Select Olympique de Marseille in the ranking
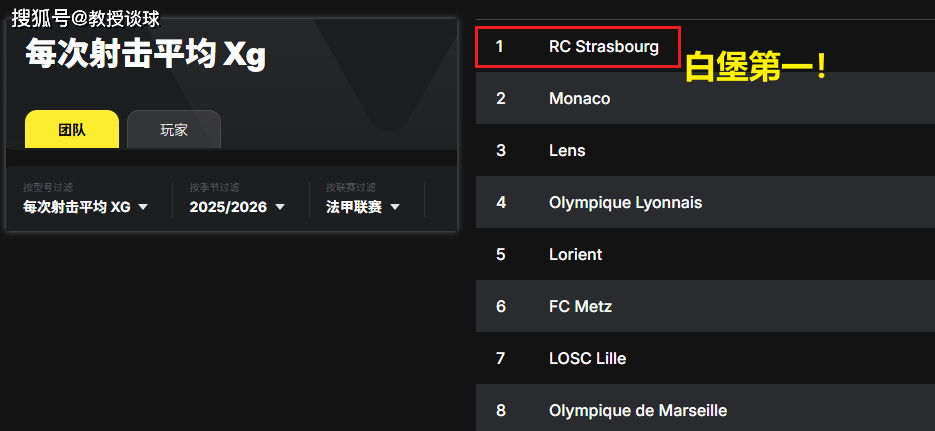Screen dimensions: 935x431 (x=638, y=410)
